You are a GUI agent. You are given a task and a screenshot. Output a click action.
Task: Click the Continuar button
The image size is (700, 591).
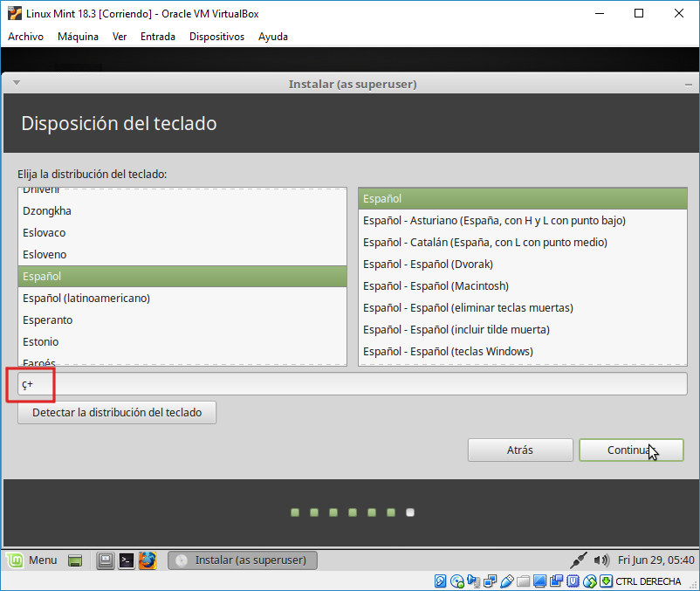coord(631,450)
